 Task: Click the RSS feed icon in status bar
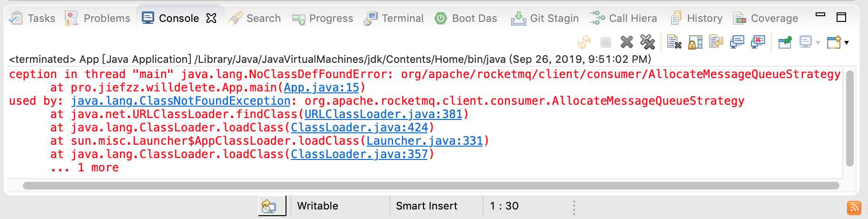click(x=854, y=208)
